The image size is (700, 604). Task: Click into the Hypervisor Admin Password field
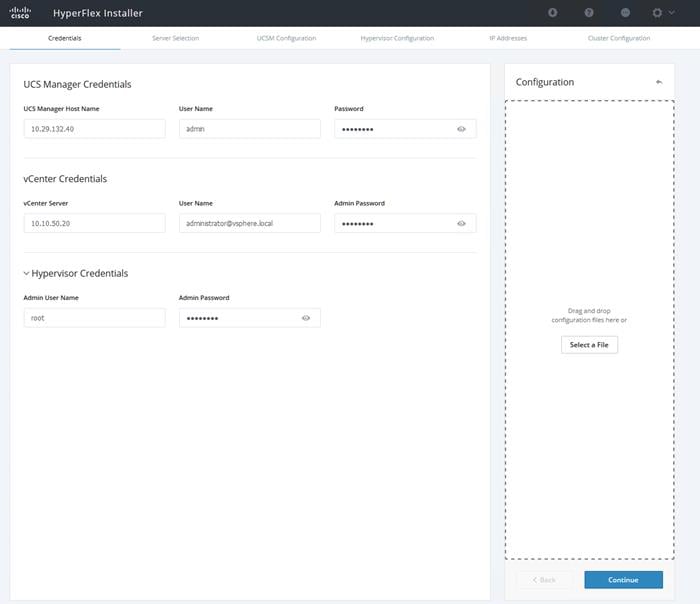click(x=250, y=318)
